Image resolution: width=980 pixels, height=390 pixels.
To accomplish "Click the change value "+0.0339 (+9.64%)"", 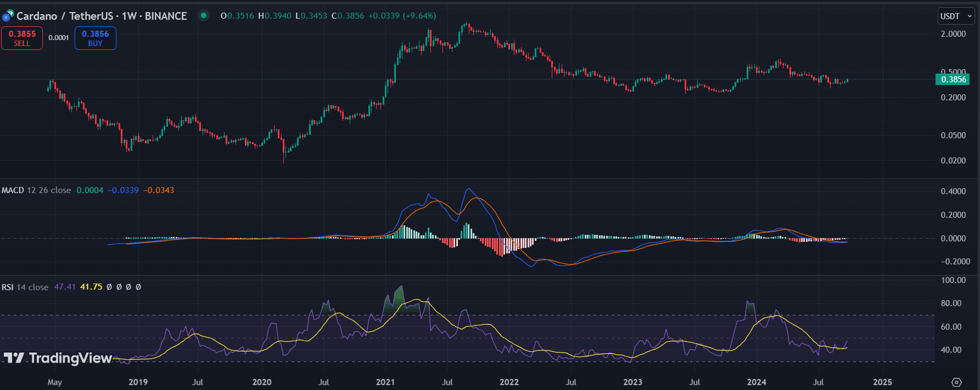I will (x=402, y=16).
